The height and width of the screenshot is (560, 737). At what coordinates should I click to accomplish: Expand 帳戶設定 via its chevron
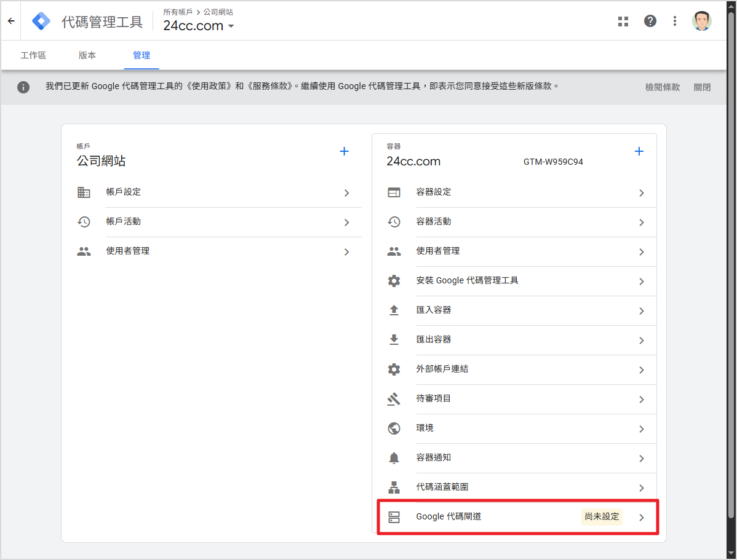(x=346, y=193)
